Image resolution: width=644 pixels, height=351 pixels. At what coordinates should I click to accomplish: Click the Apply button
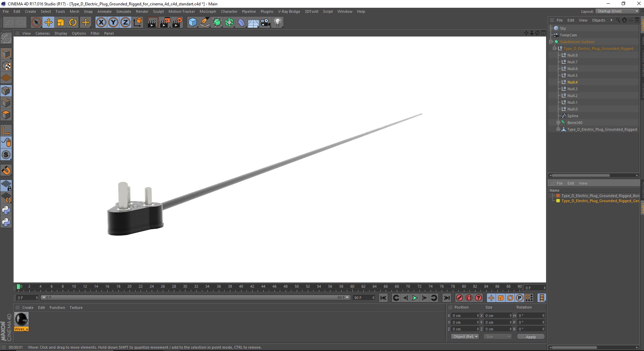[531, 337]
